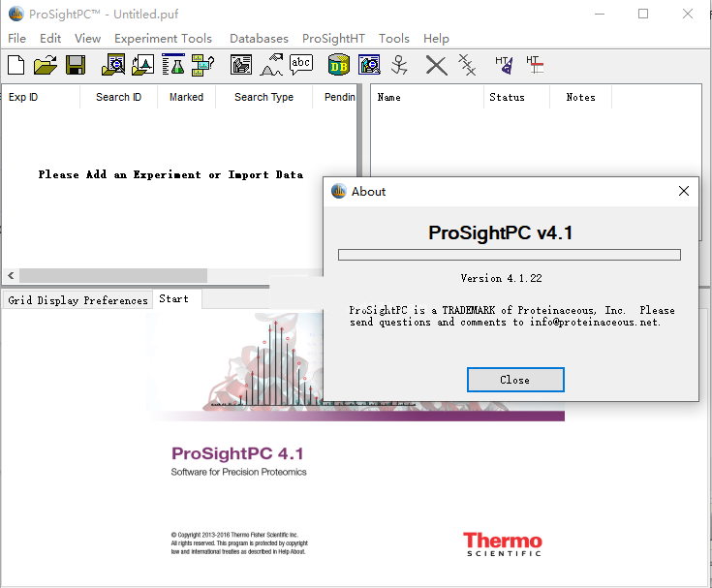Click the horizontal scrollbar left arrow
The height and width of the screenshot is (588, 712).
[x=11, y=275]
